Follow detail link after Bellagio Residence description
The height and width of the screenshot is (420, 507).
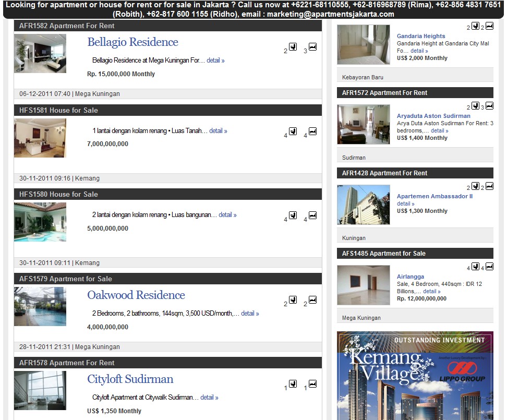[215, 60]
